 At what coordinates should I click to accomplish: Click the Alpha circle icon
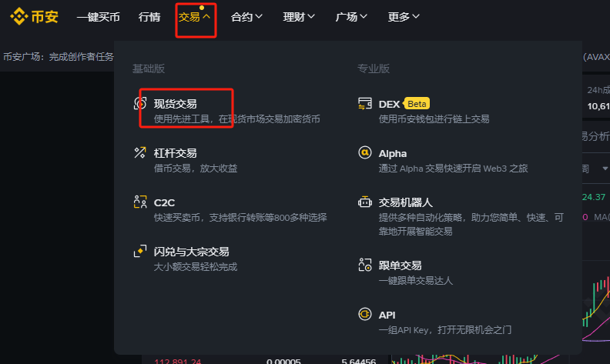pos(365,152)
